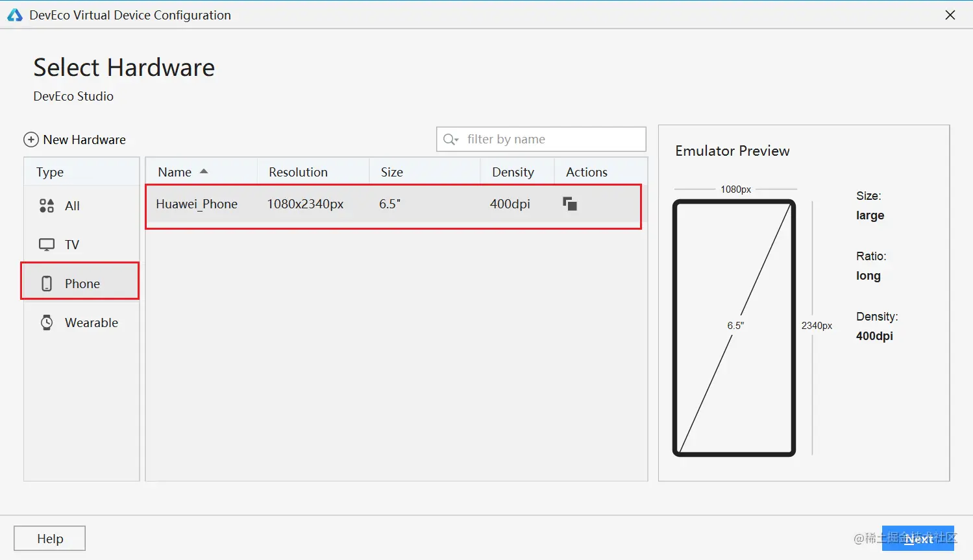This screenshot has width=973, height=560.
Task: Focus the filter by name field
Action: tap(541, 140)
